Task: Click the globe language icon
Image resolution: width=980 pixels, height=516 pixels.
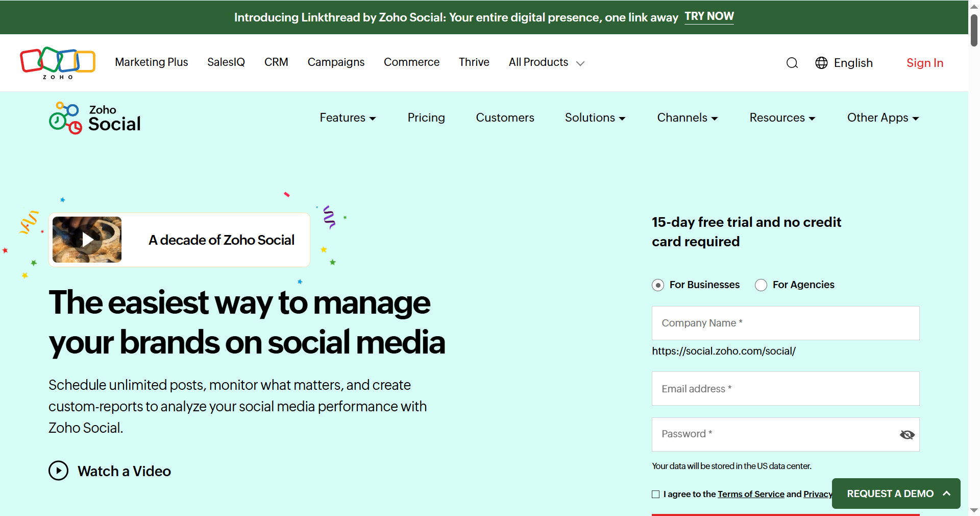Action: 821,63
